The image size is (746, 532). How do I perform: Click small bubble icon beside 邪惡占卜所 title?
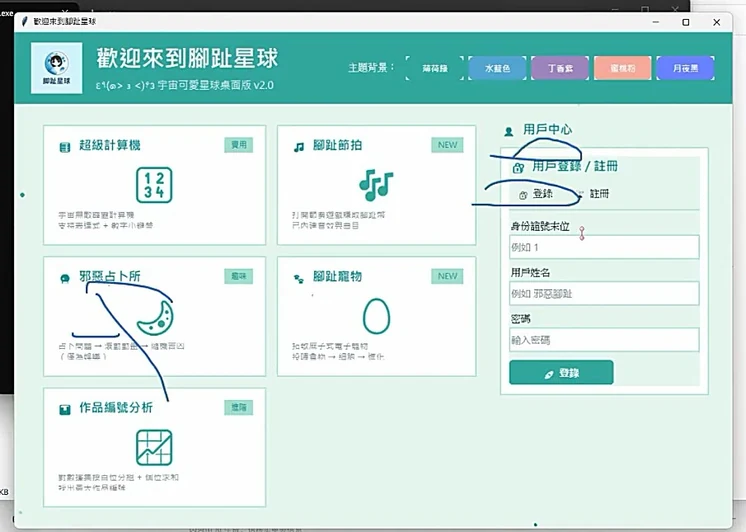pyautogui.click(x=65, y=278)
